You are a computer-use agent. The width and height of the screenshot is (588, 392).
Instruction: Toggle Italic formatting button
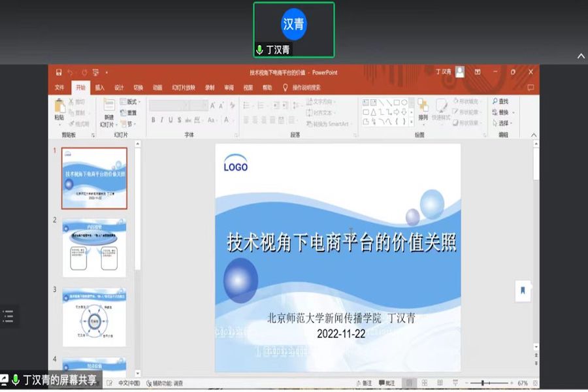pyautogui.click(x=162, y=120)
